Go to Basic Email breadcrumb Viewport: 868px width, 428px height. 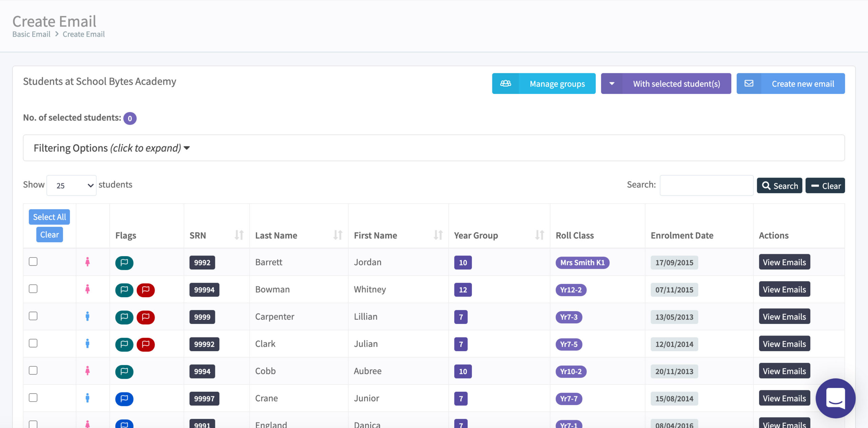click(x=31, y=34)
